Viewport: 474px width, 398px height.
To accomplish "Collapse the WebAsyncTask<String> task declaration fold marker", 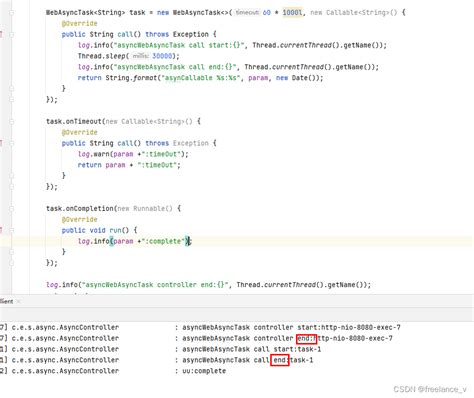I will [12, 13].
